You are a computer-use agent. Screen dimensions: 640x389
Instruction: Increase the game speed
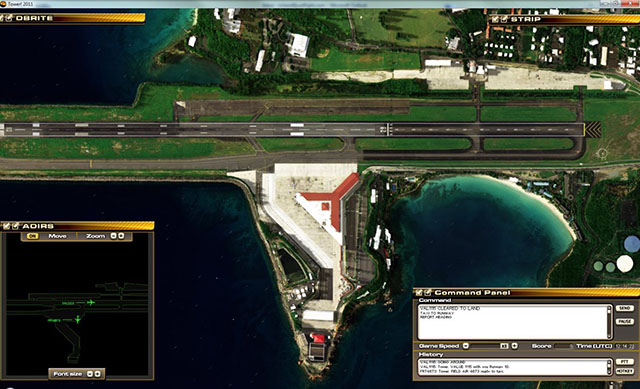tap(515, 346)
